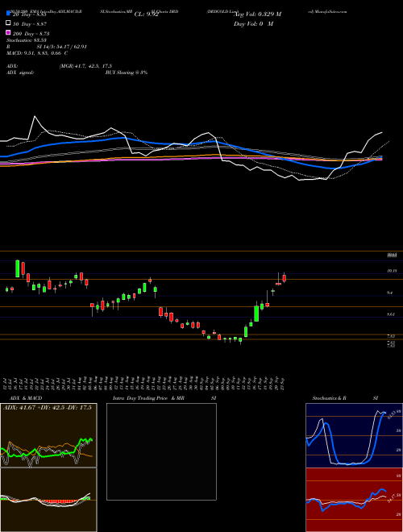
Task: Click the 'SI 14/3: 54.17 / 62.91' readout
Action: [62, 47]
